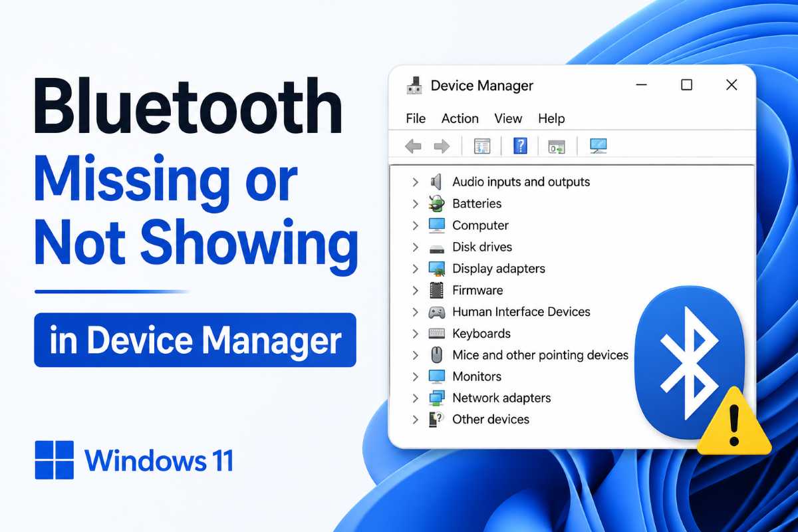Click the Human Interface Devices gamepad icon

[436, 312]
